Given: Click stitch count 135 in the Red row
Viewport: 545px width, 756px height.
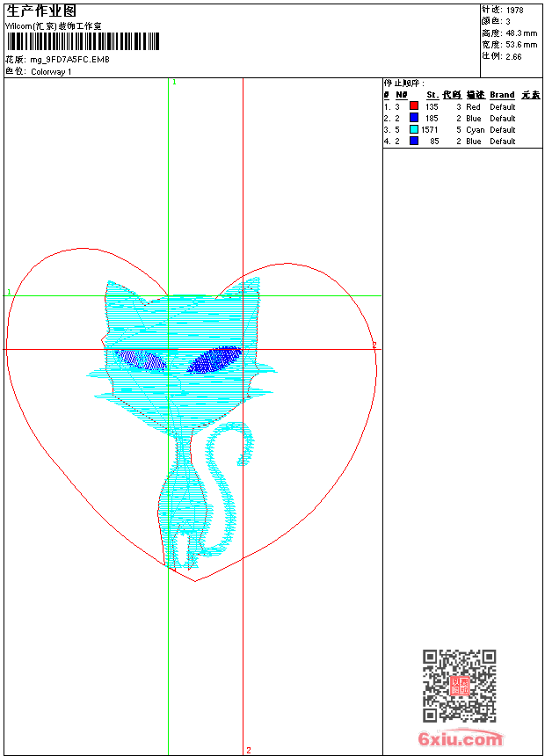Looking at the screenshot, I should 432,107.
